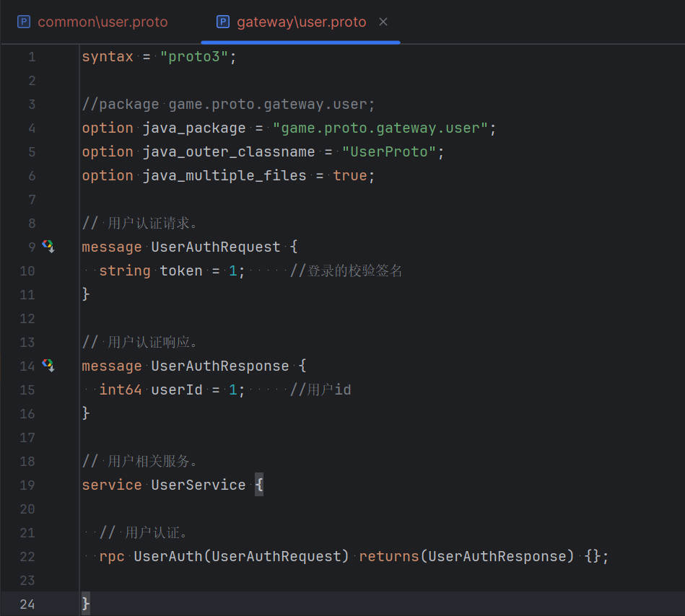
Task: Click the comment 用户id
Action: click(320, 390)
